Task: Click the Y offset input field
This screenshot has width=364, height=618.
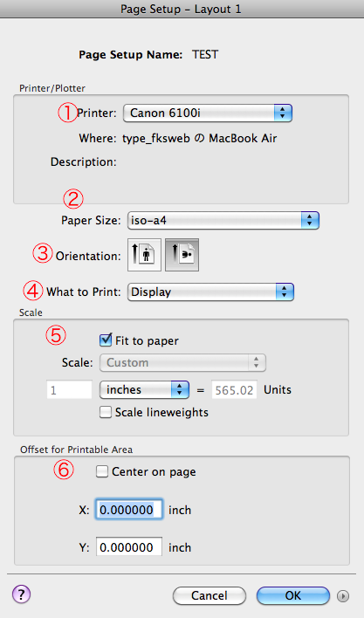Action: tap(129, 547)
